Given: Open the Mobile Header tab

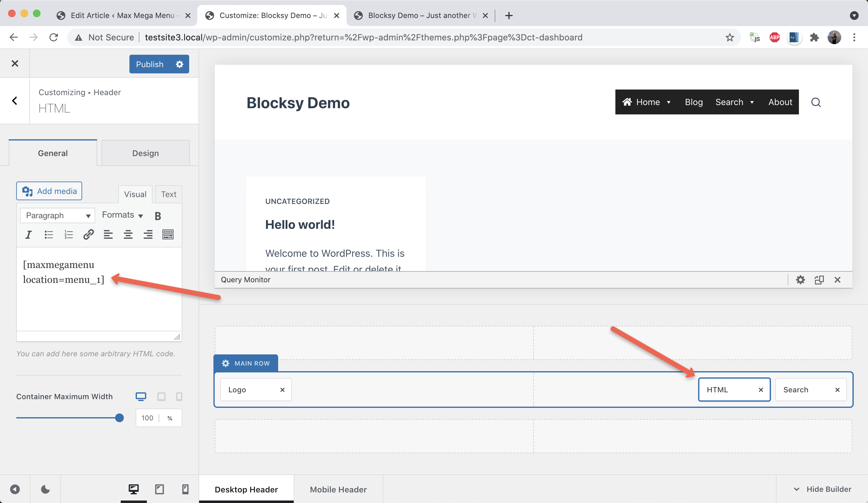Looking at the screenshot, I should [338, 489].
